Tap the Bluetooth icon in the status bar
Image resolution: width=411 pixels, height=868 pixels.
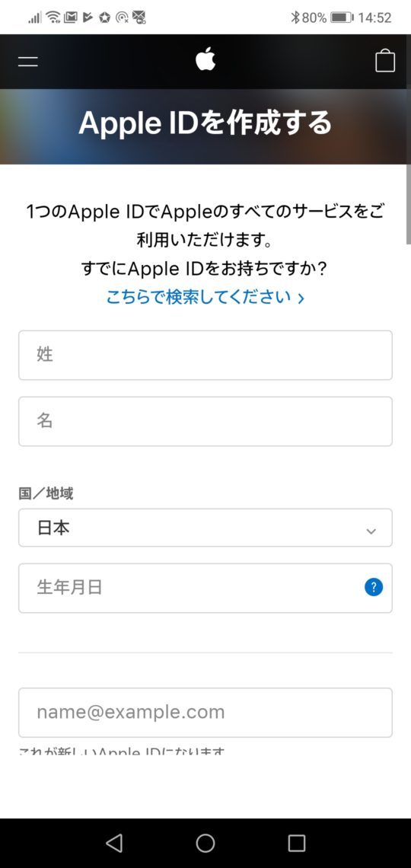coord(295,18)
